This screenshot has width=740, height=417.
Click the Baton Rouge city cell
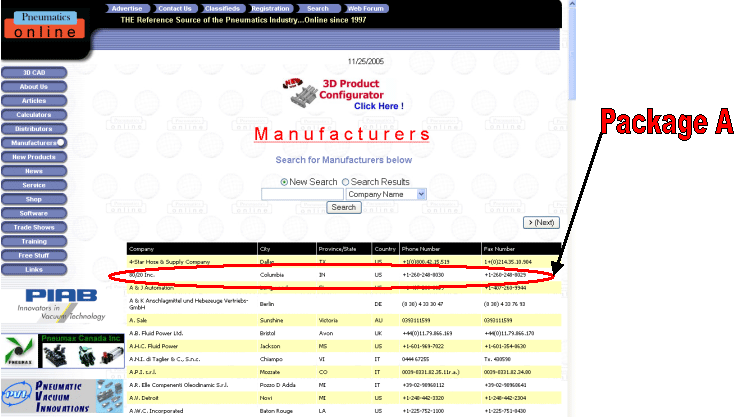(x=276, y=411)
